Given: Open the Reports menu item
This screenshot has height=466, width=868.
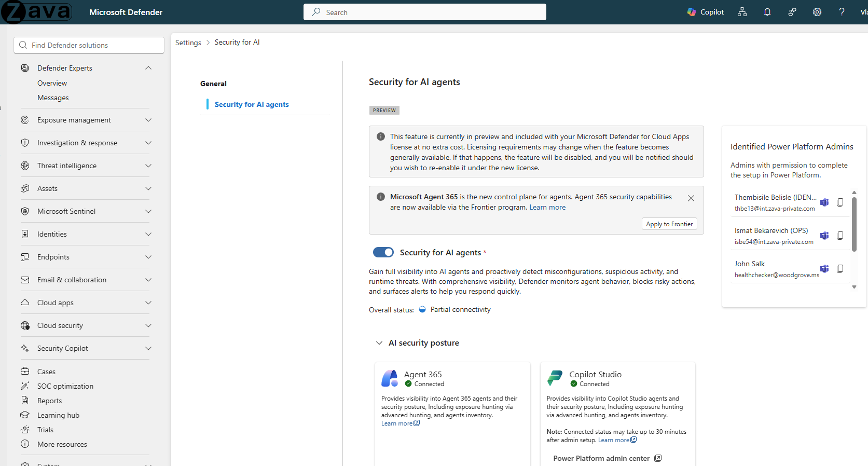Looking at the screenshot, I should (x=49, y=401).
